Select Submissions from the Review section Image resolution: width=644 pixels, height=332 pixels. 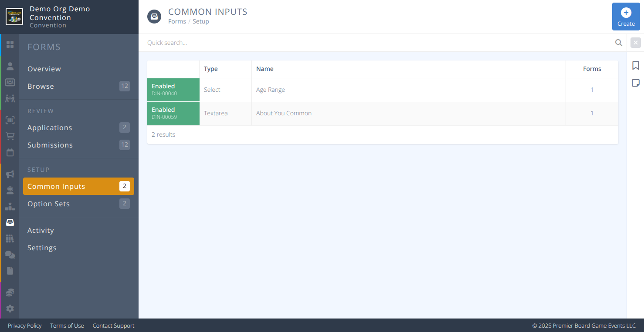coord(50,145)
